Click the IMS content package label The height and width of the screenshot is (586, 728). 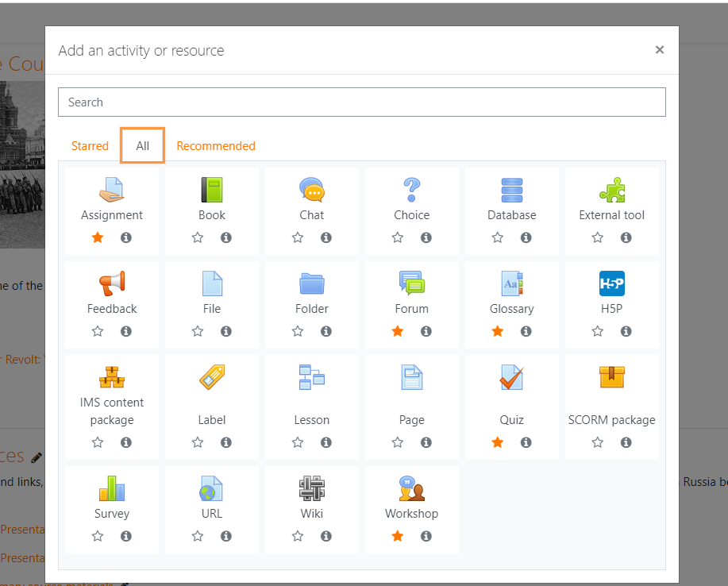(x=112, y=411)
